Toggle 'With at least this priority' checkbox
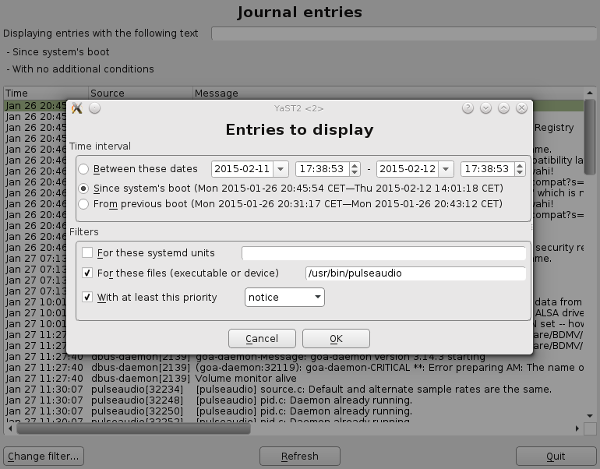 click(x=88, y=297)
